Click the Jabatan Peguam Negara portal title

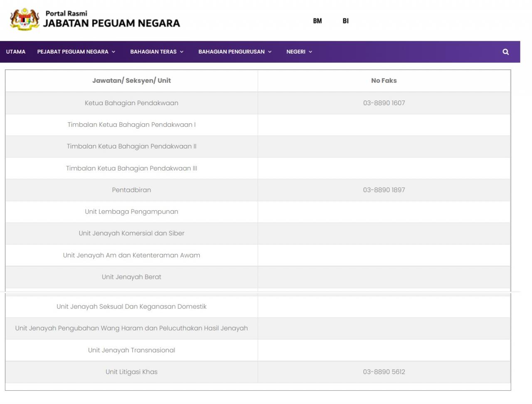(111, 23)
